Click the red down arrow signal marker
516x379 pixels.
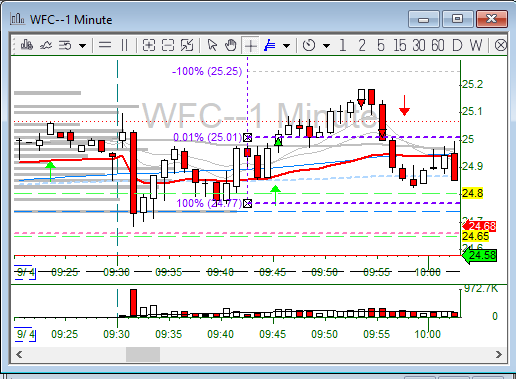tap(404, 105)
